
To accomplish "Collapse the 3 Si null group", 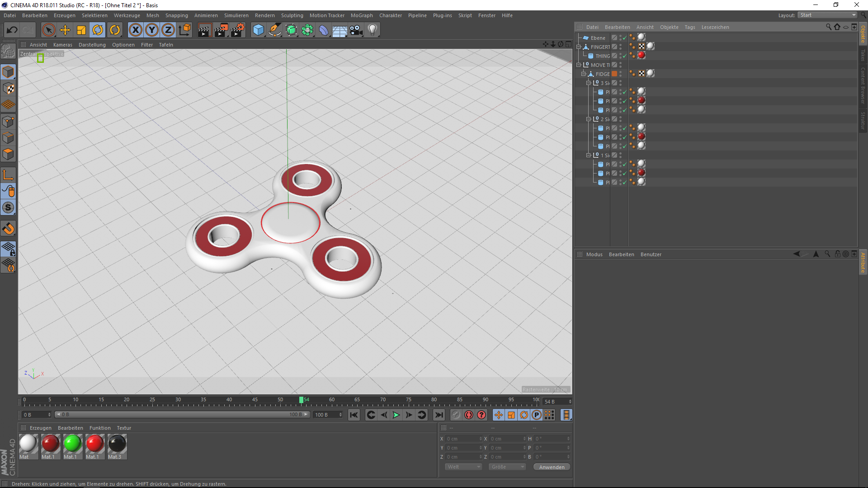I will pyautogui.click(x=589, y=83).
